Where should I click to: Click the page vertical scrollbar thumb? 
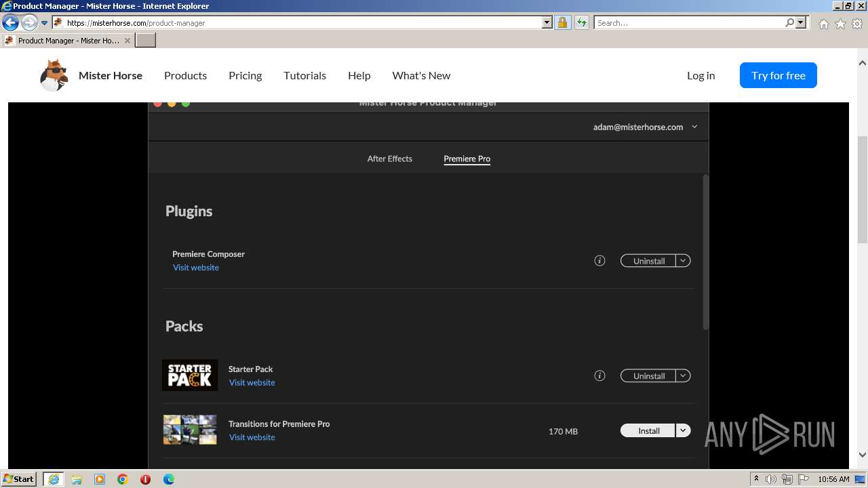(862, 190)
